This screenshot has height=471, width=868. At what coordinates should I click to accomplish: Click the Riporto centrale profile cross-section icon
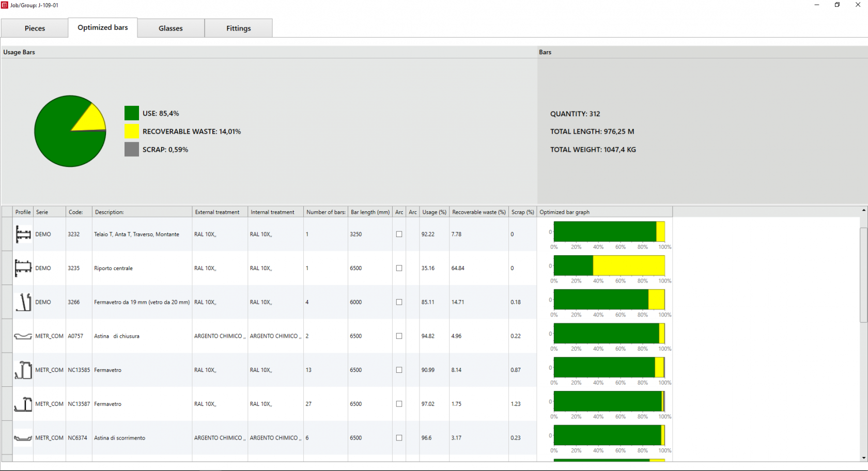(23, 268)
